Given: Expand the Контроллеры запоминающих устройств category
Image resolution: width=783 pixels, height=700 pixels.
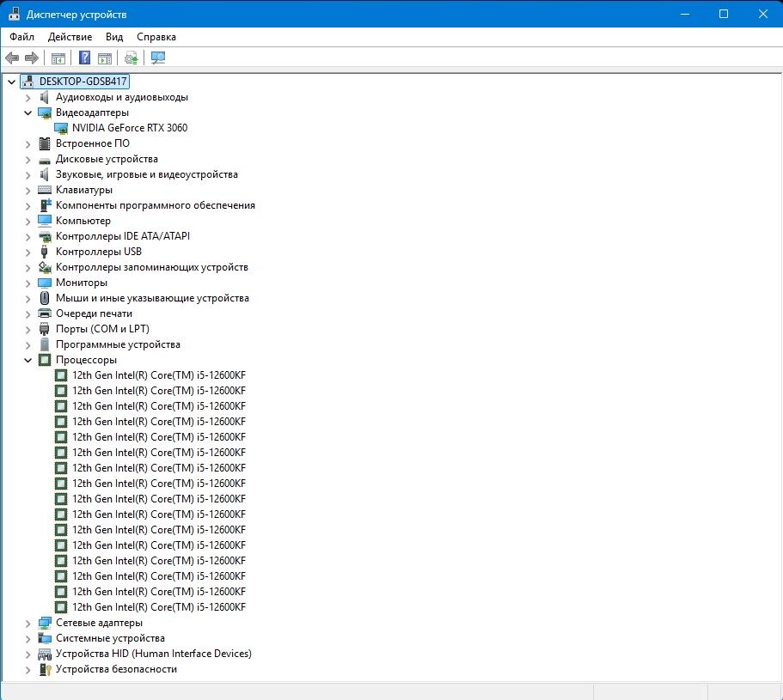Looking at the screenshot, I should coord(28,267).
